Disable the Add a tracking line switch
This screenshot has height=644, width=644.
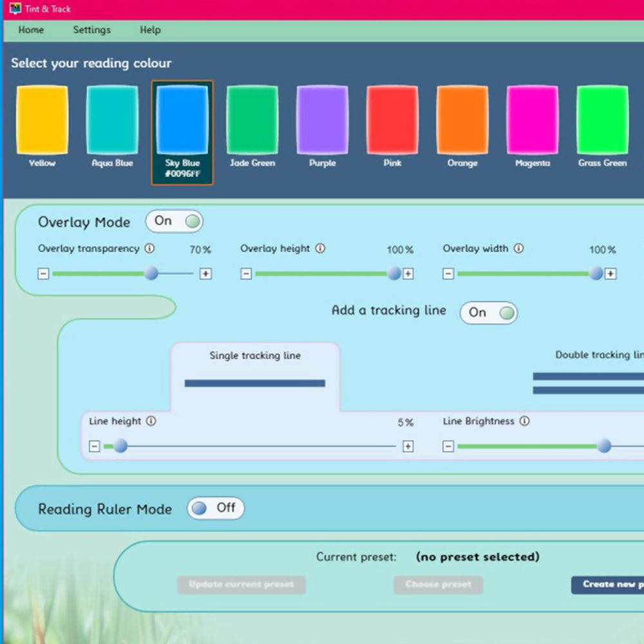(488, 313)
